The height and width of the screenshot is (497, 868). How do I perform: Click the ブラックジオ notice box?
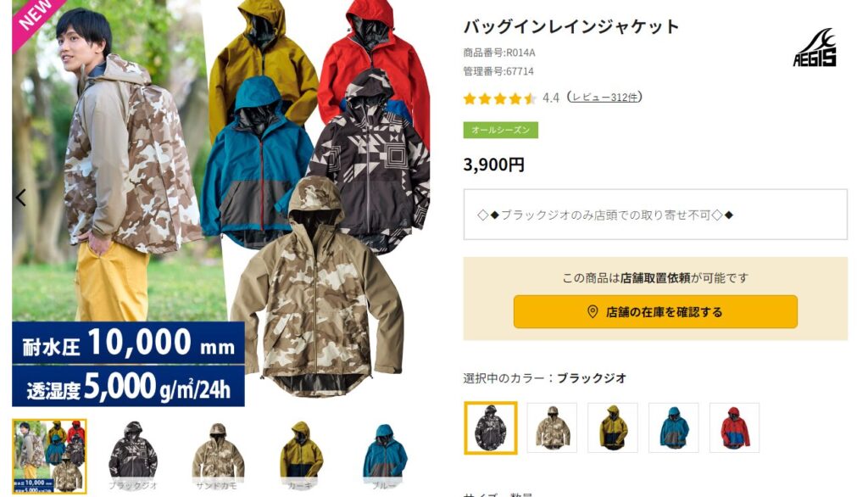pyautogui.click(x=655, y=215)
